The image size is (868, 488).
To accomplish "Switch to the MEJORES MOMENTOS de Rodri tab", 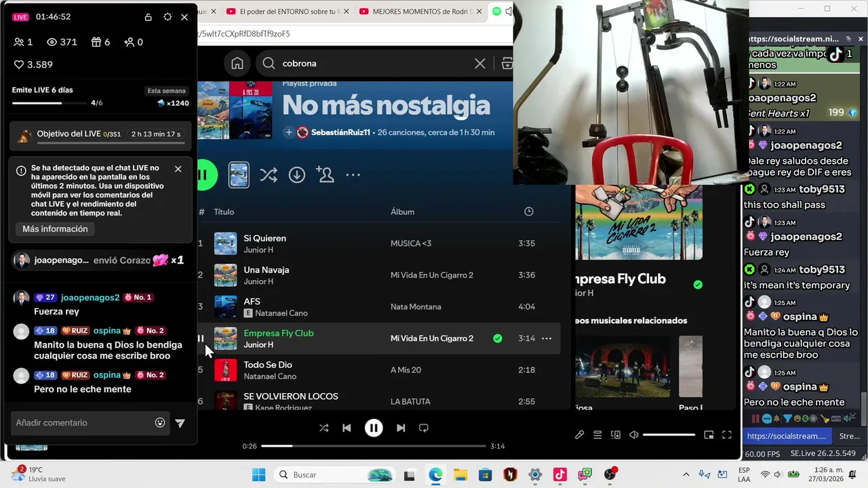I will (x=422, y=12).
